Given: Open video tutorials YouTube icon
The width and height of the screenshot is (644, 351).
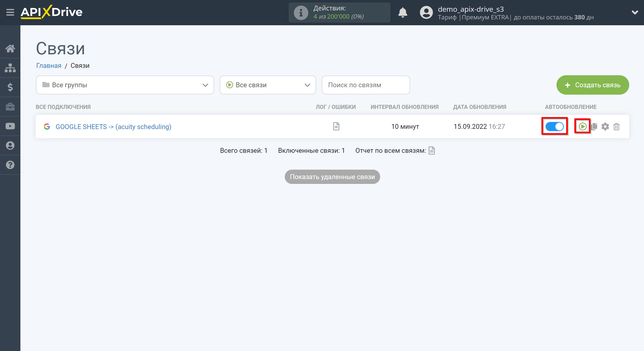Looking at the screenshot, I should coord(10,126).
